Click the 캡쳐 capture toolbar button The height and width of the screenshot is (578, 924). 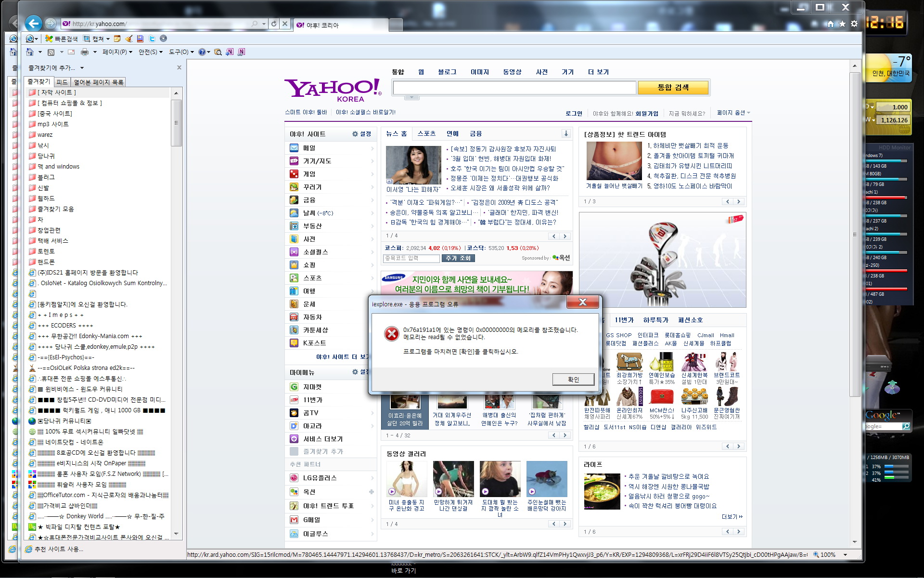pyautogui.click(x=93, y=39)
